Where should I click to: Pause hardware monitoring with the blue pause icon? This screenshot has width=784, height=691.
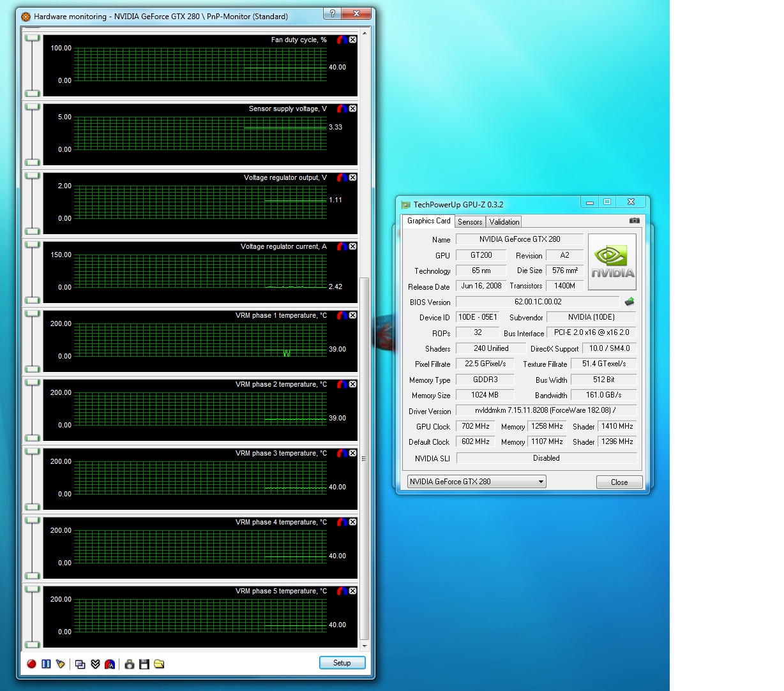tap(46, 664)
